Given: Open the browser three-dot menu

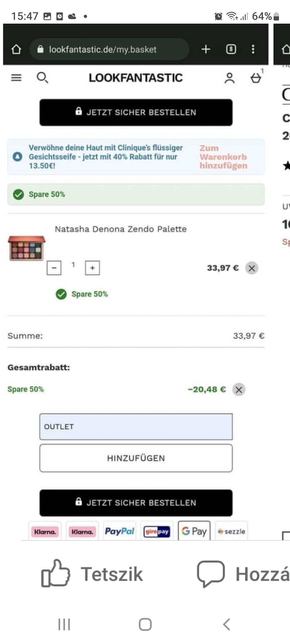Looking at the screenshot, I should (x=253, y=49).
